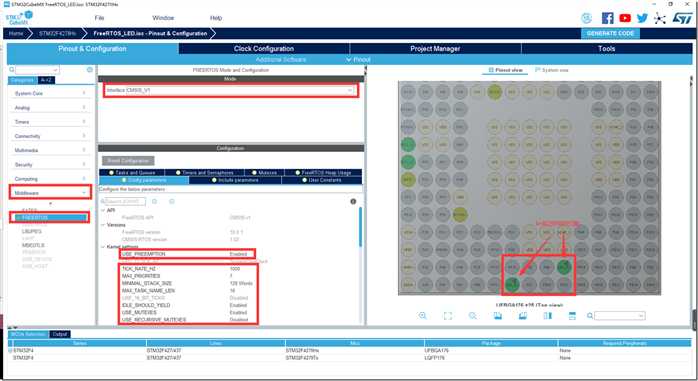698x381 pixels.
Task: Select the Config parameters tab
Action: (x=144, y=180)
